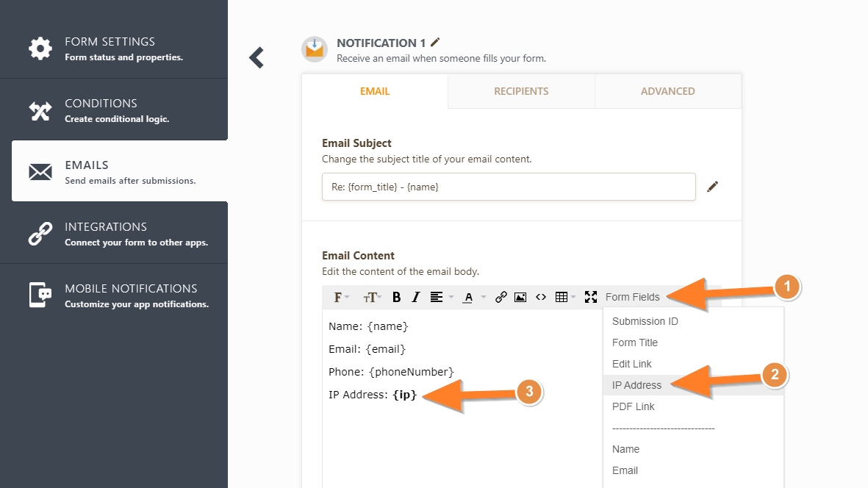Toggle fullscreen editor mode
Viewport: 868px width, 488px height.
coord(591,297)
